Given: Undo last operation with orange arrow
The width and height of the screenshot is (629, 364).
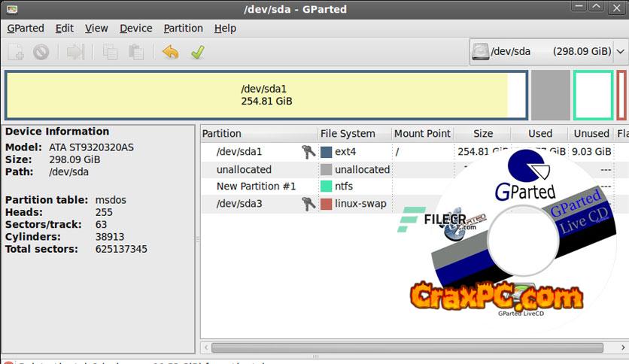Looking at the screenshot, I should point(171,52).
